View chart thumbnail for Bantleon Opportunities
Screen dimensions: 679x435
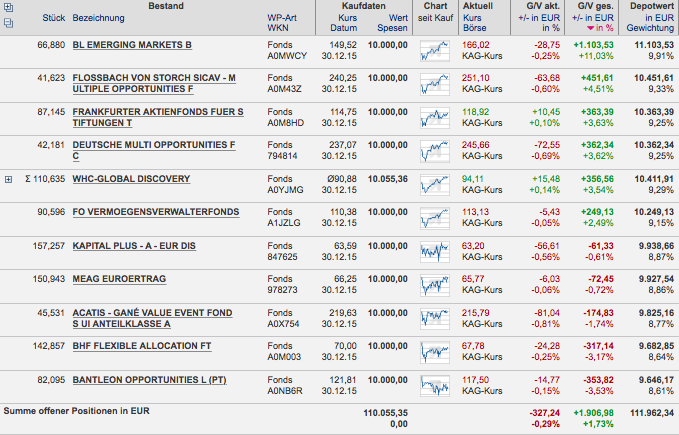(x=435, y=386)
